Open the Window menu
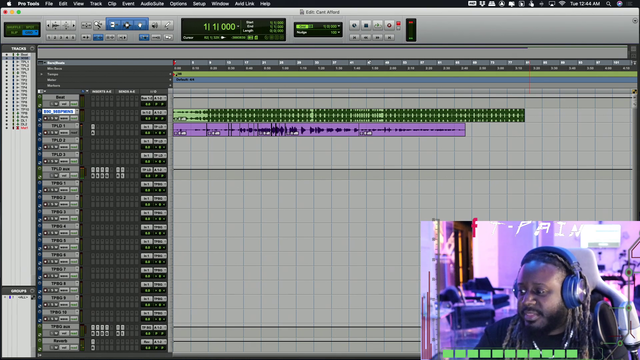 [x=220, y=4]
